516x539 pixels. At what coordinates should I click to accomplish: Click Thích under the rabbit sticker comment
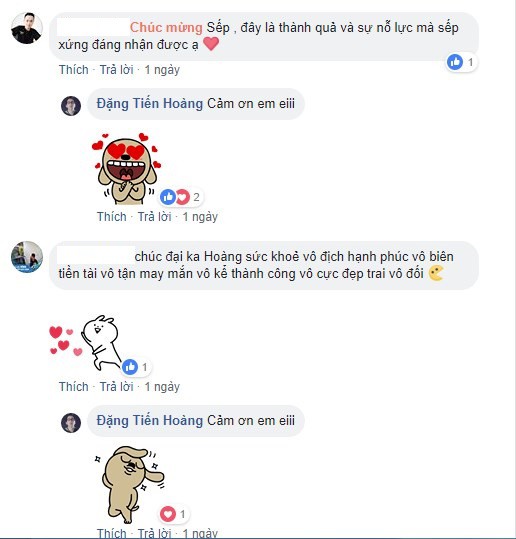point(74,387)
